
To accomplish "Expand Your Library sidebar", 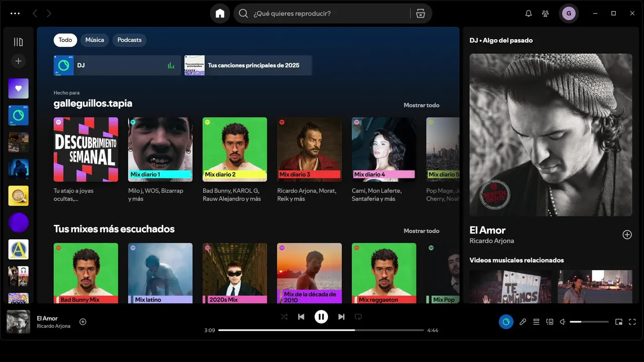I will [19, 42].
